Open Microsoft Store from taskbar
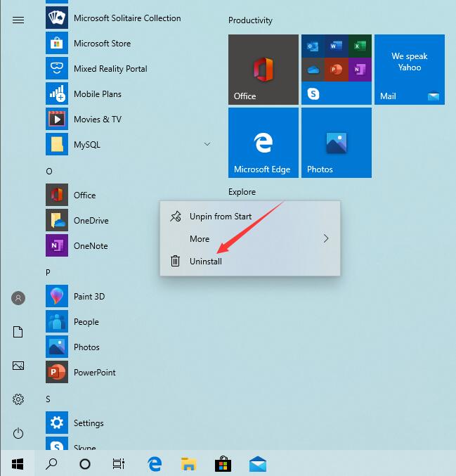456x476 pixels. pyautogui.click(x=223, y=463)
